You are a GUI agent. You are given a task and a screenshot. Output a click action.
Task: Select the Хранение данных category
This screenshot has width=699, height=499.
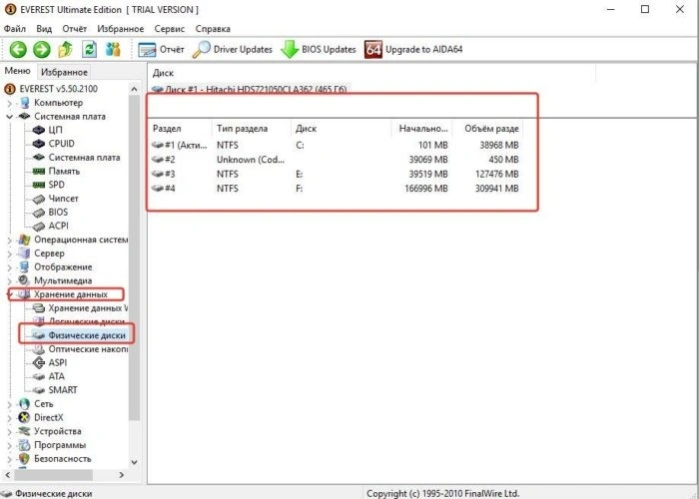70,295
